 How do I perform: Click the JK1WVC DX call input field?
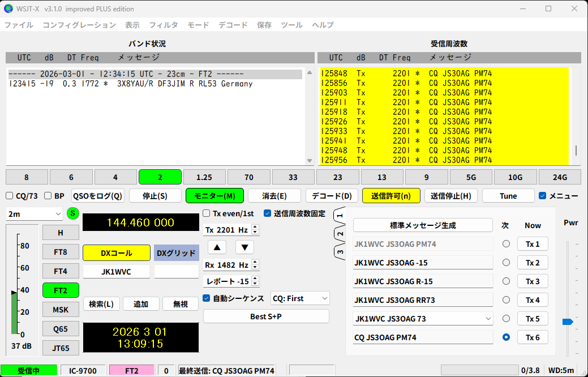[116, 272]
